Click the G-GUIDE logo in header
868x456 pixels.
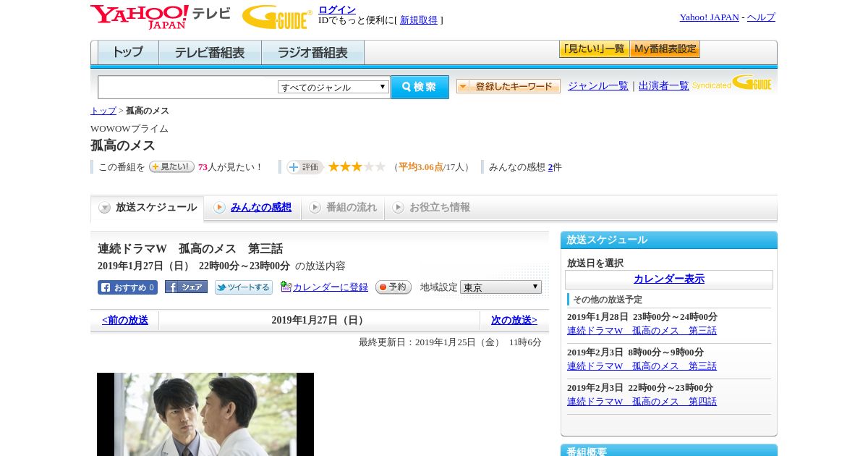[277, 17]
